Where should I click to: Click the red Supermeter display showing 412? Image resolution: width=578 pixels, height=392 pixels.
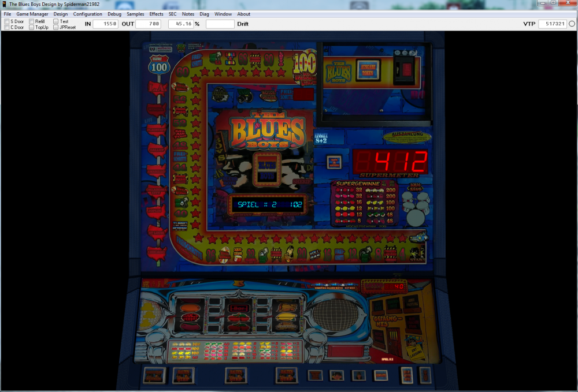(391, 161)
